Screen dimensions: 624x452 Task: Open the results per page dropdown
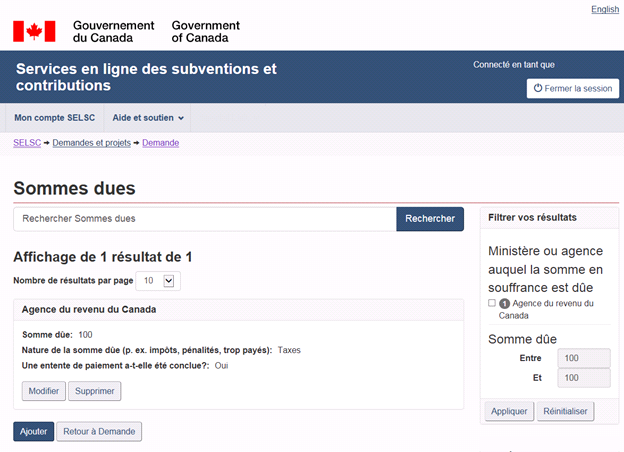pos(158,281)
